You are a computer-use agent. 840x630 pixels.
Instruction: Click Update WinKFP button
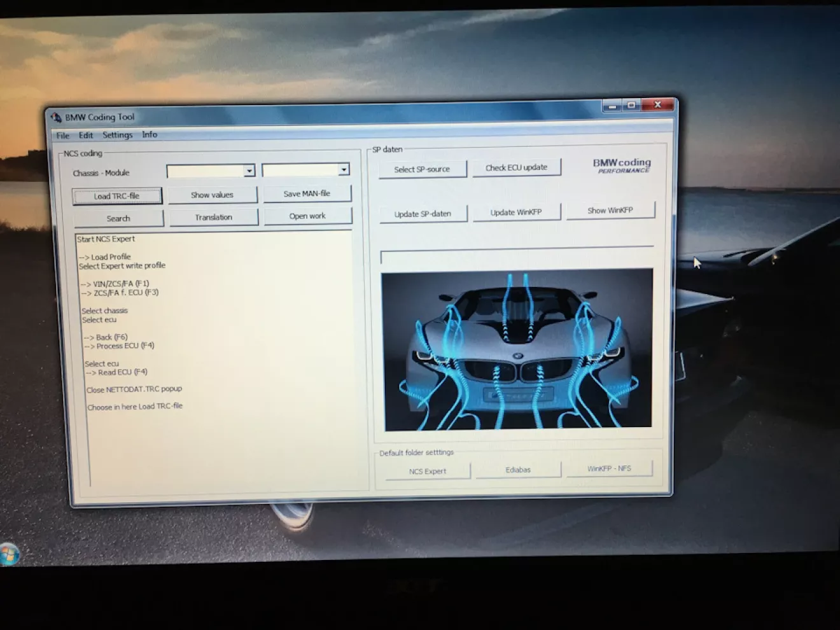point(516,212)
